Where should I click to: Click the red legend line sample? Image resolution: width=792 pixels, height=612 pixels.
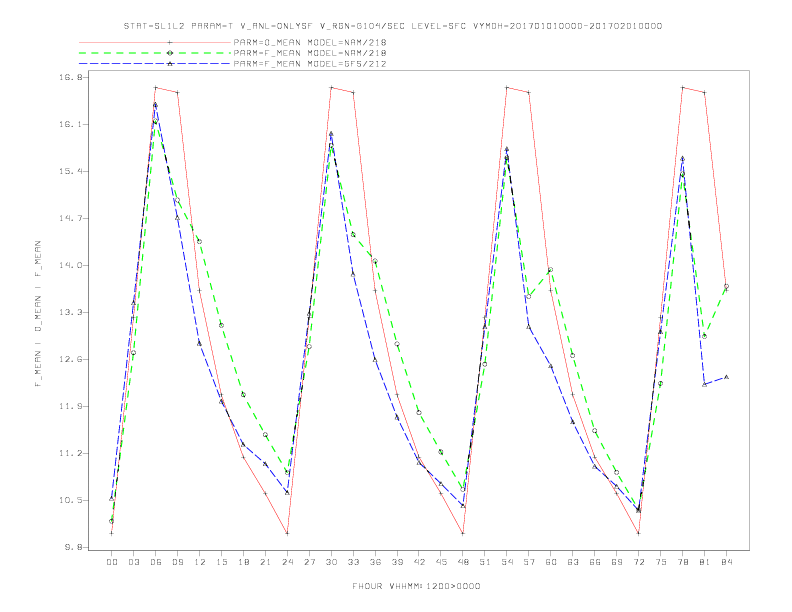(x=155, y=42)
